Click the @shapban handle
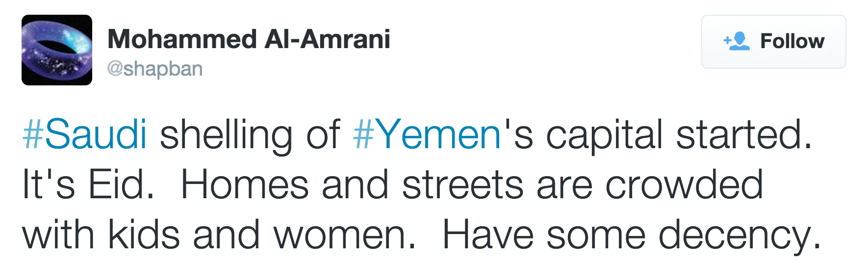Screen dimensions: 868x265 tap(155, 69)
